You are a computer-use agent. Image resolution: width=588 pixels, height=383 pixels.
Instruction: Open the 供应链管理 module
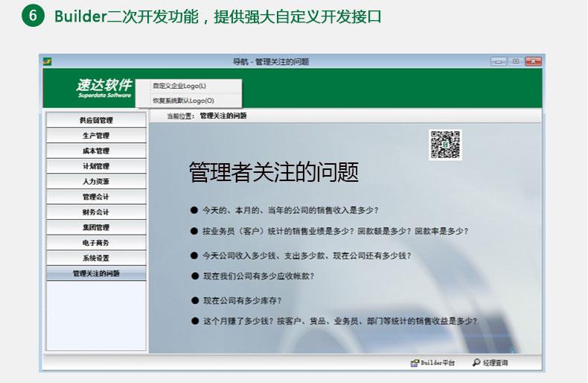tap(96, 120)
